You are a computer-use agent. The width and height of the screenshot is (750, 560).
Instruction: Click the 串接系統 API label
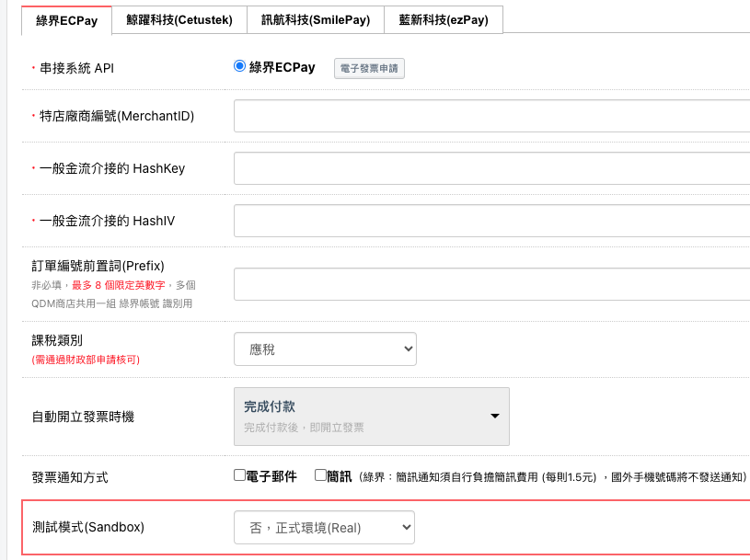[x=76, y=68]
